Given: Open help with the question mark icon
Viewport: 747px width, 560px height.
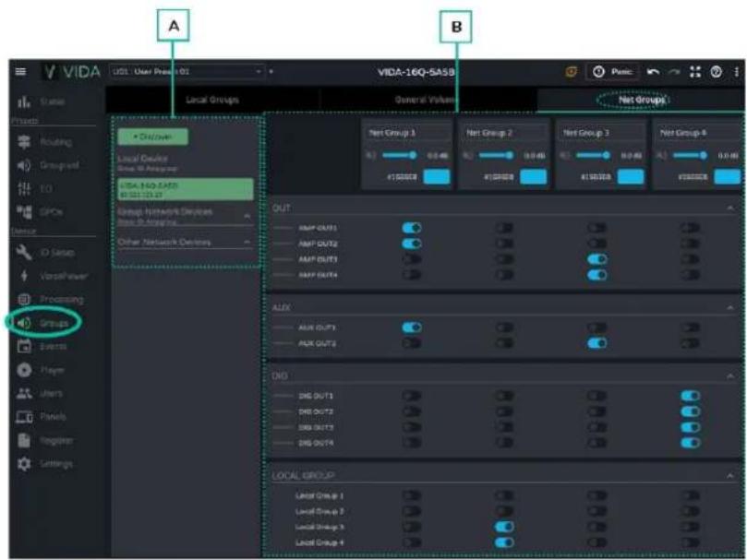Looking at the screenshot, I should [716, 72].
